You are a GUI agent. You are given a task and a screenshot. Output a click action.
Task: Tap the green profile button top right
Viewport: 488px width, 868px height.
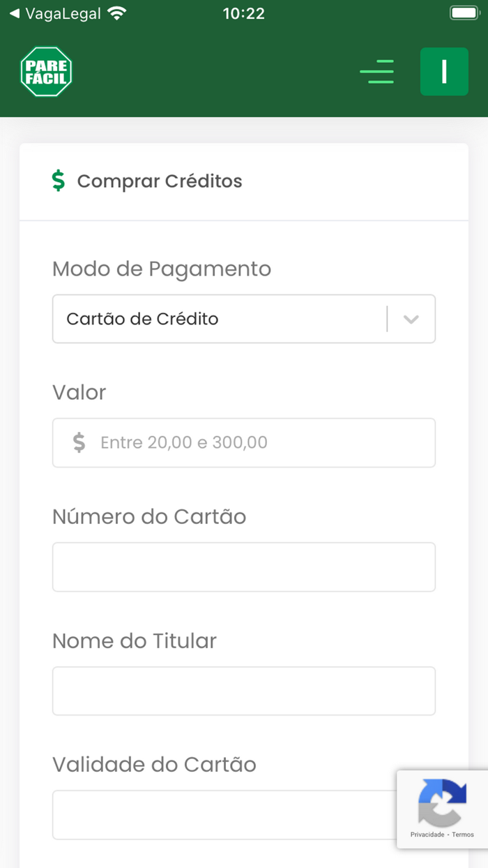point(444,72)
